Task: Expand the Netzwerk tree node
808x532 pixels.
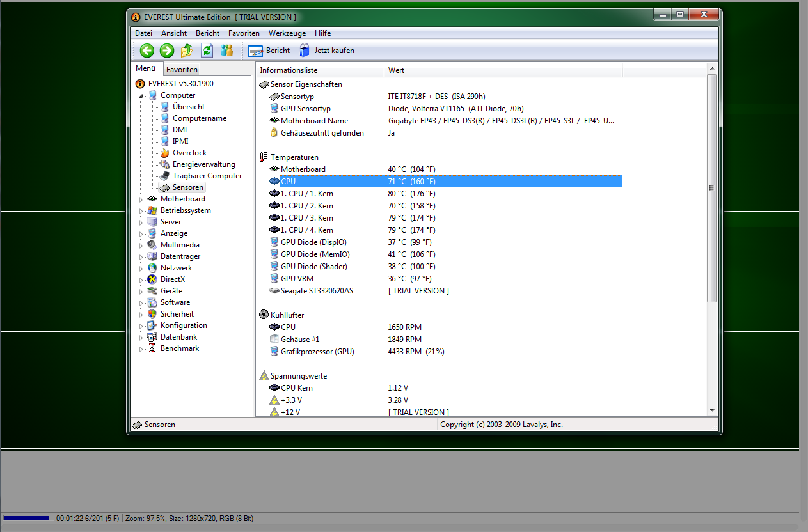Action: (141, 269)
